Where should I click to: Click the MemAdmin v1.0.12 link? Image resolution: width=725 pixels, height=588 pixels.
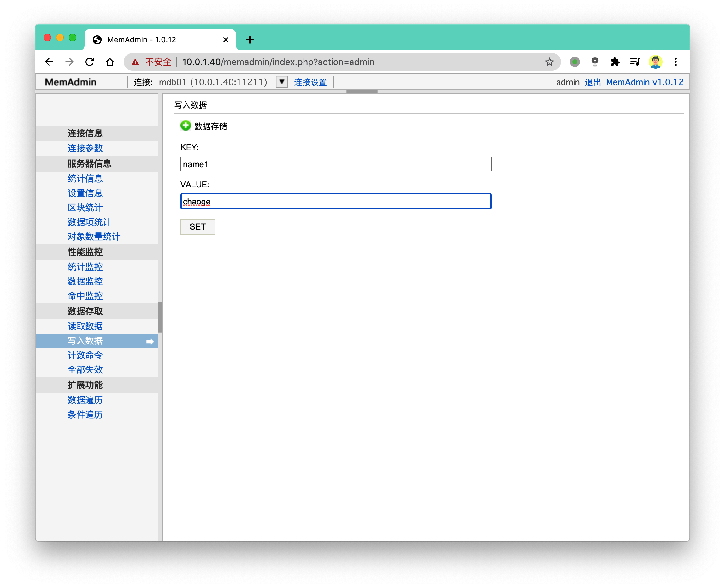[644, 82]
